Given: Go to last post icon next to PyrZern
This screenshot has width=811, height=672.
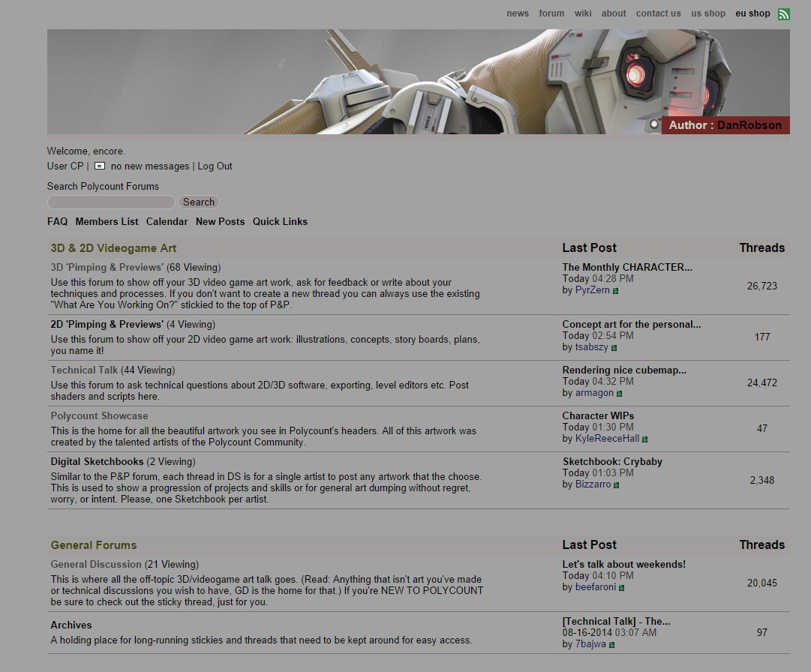Looking at the screenshot, I should pyautogui.click(x=615, y=291).
